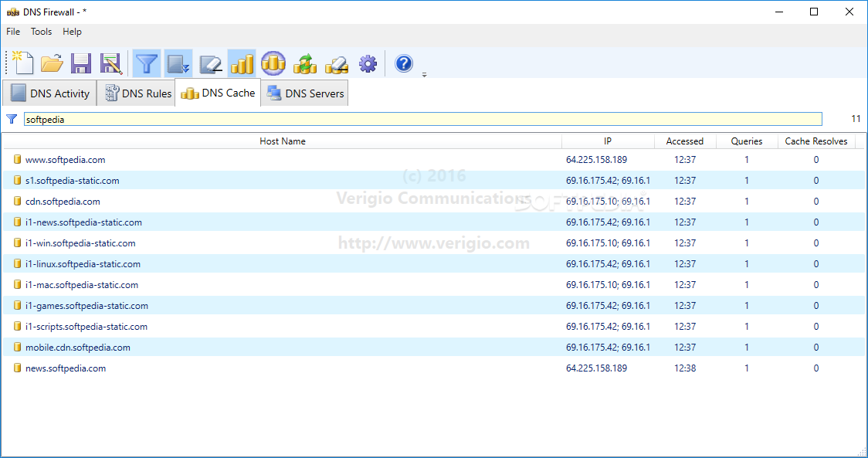Screen dimensions: 868x458
Task: Click cache icon beside www.softpedia.com
Action: [x=17, y=160]
